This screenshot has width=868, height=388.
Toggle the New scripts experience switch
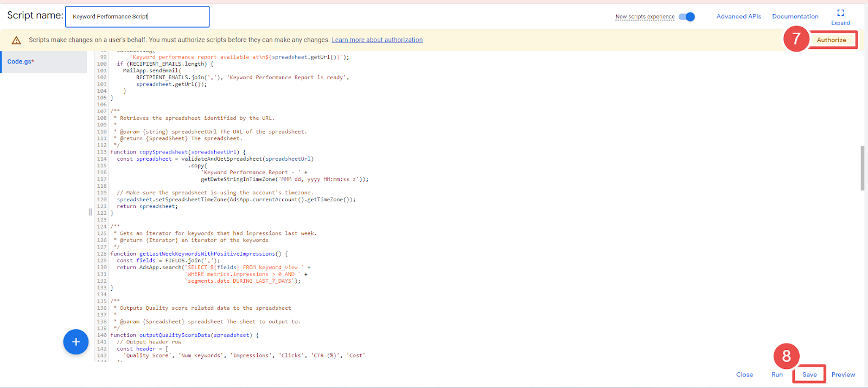pos(687,17)
